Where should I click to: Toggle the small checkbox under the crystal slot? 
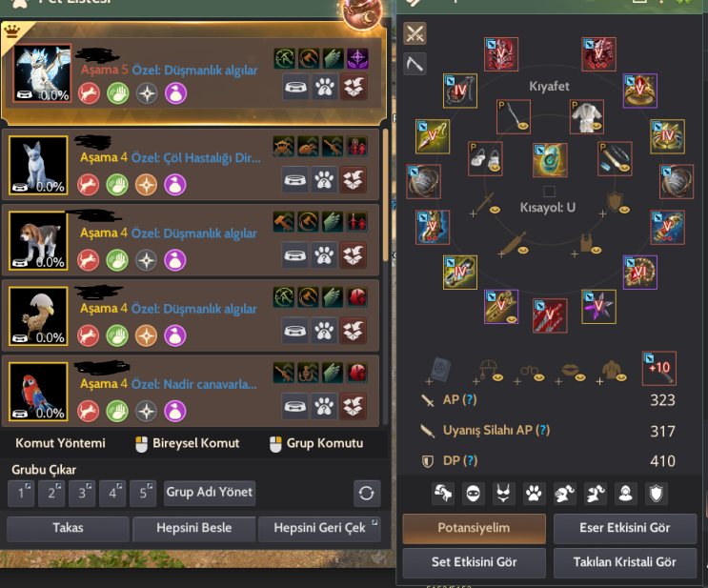[549, 192]
